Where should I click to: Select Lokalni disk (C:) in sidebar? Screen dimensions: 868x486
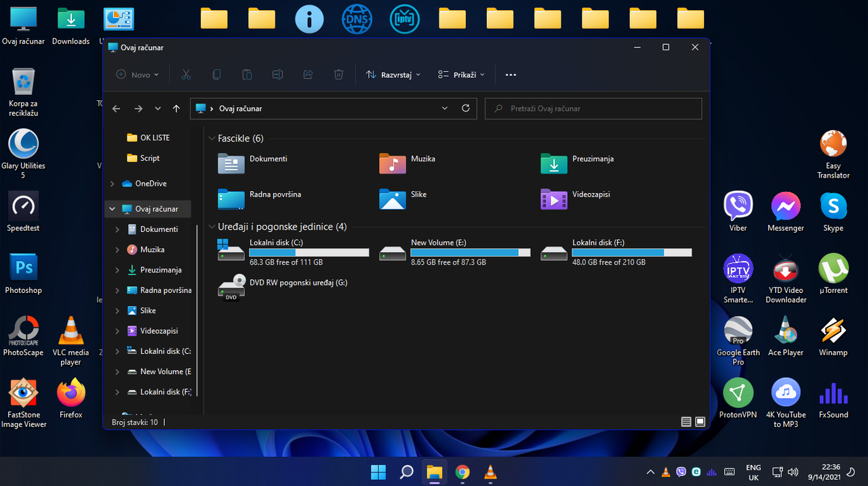pos(159,351)
